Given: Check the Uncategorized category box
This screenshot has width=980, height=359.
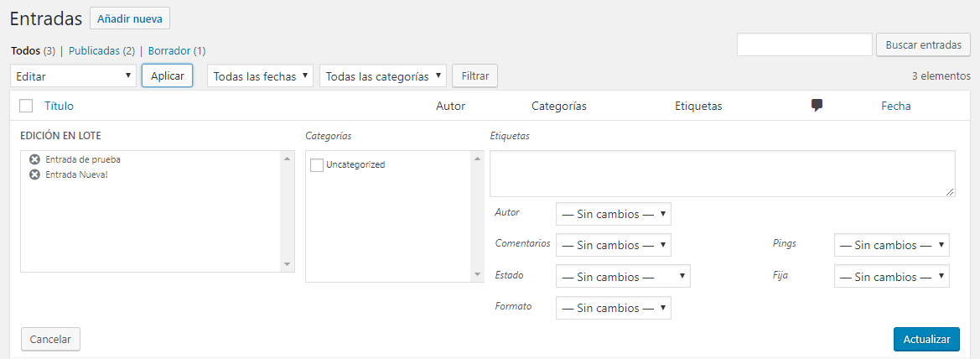Looking at the screenshot, I should [317, 165].
